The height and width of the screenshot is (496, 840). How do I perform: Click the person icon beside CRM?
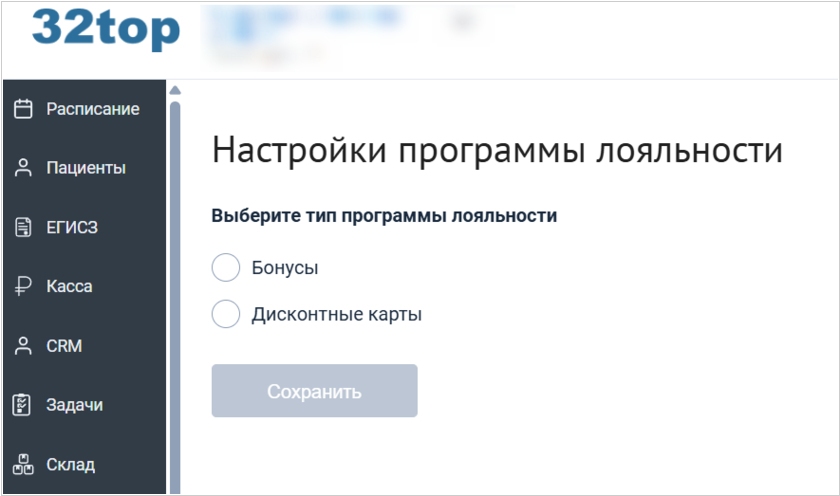pos(23,346)
